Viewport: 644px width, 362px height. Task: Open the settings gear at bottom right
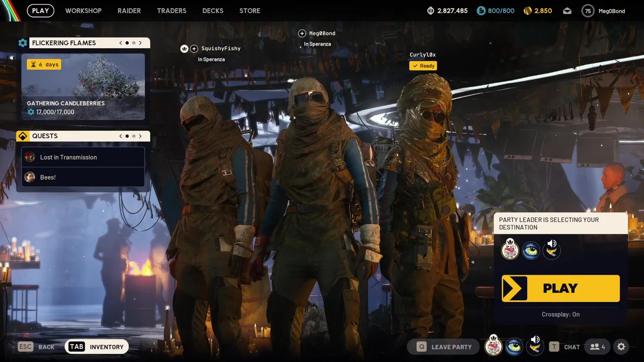(x=621, y=347)
